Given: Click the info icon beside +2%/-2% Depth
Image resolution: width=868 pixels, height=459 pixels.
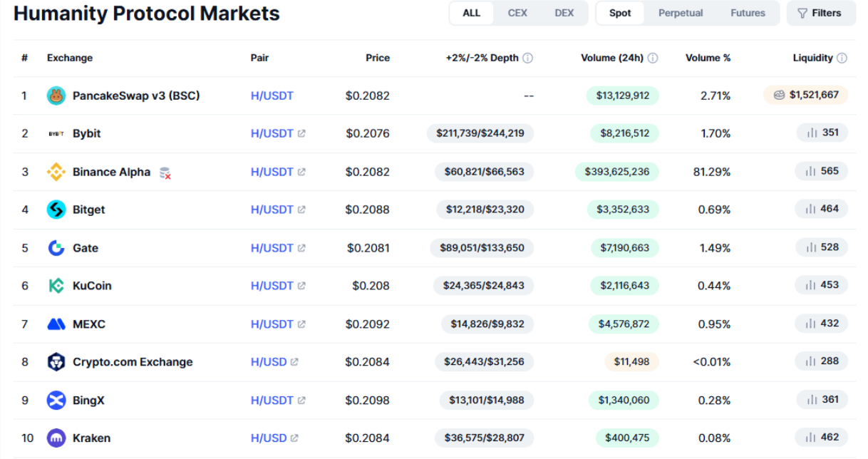Looking at the screenshot, I should coord(527,58).
